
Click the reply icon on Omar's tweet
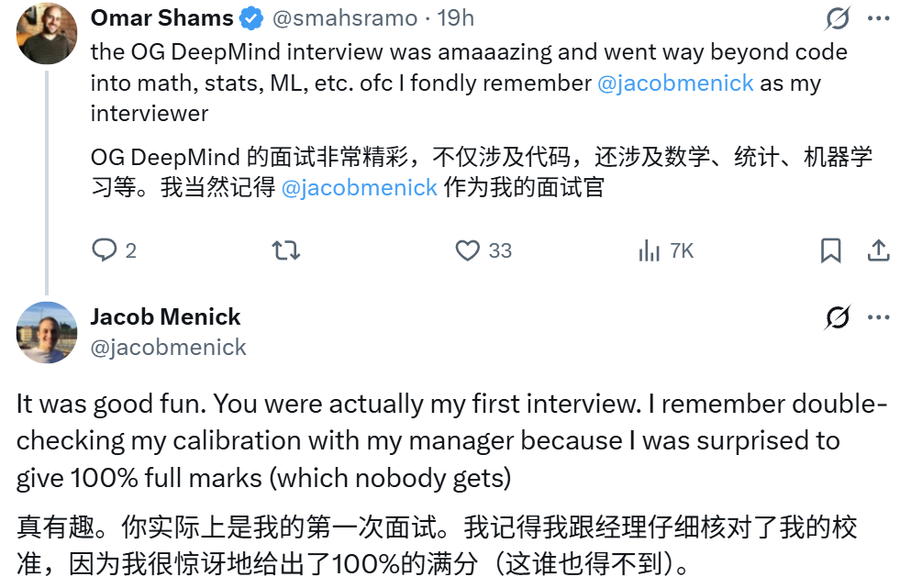coord(106,250)
